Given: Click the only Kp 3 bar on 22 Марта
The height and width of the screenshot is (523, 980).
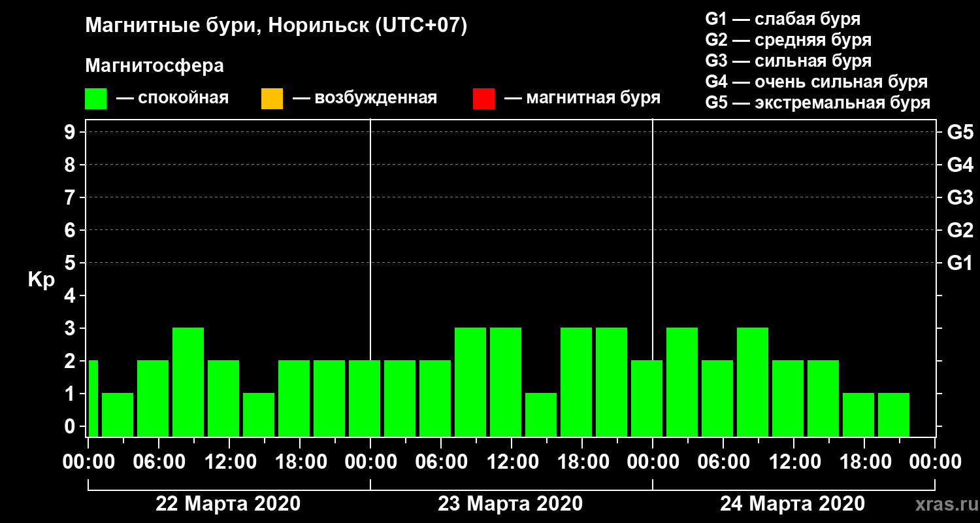Looking at the screenshot, I should tap(188, 382).
